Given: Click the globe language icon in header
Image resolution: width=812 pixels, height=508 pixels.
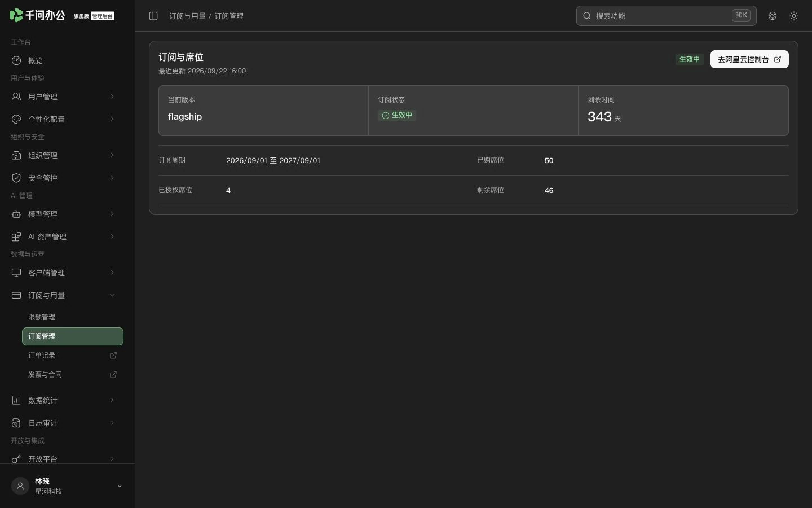Looking at the screenshot, I should [x=773, y=16].
